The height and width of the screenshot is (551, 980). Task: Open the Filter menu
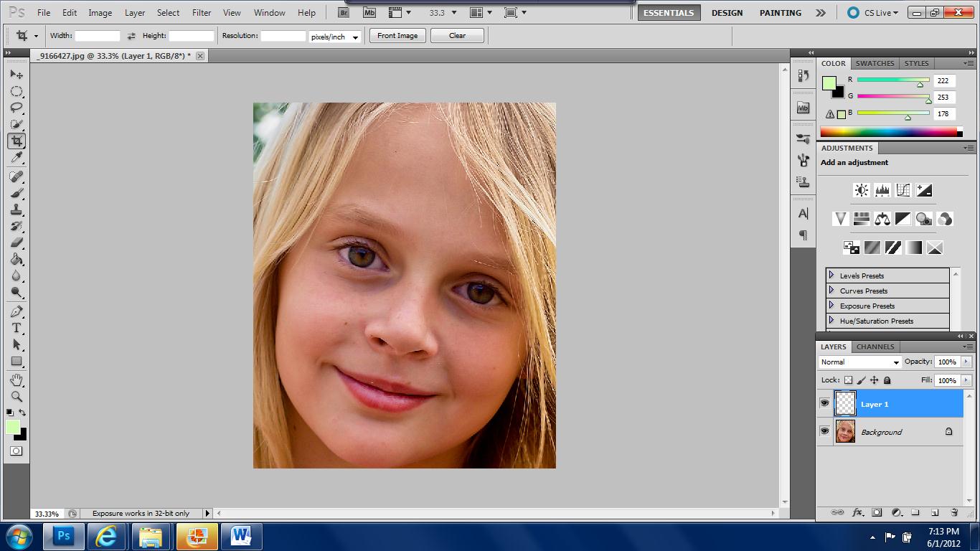pyautogui.click(x=202, y=13)
